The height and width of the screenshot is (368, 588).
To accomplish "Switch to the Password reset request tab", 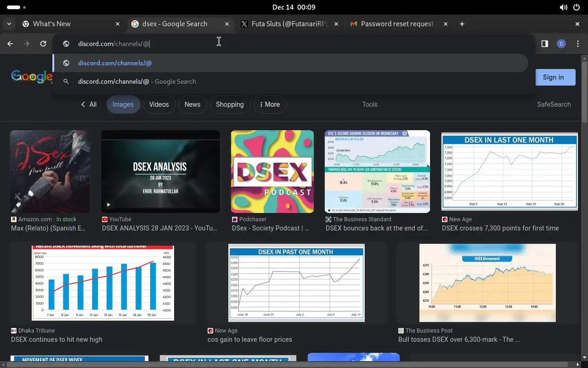I will coord(398,24).
